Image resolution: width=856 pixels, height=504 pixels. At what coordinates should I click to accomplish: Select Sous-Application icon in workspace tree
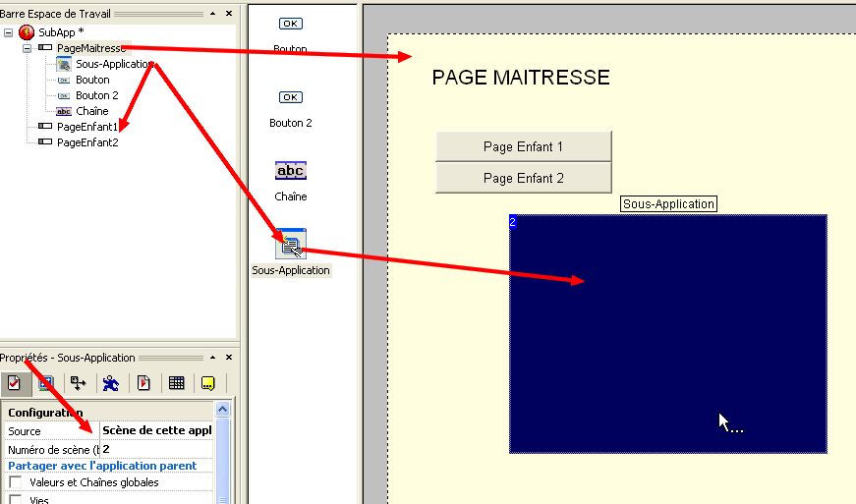(64, 65)
